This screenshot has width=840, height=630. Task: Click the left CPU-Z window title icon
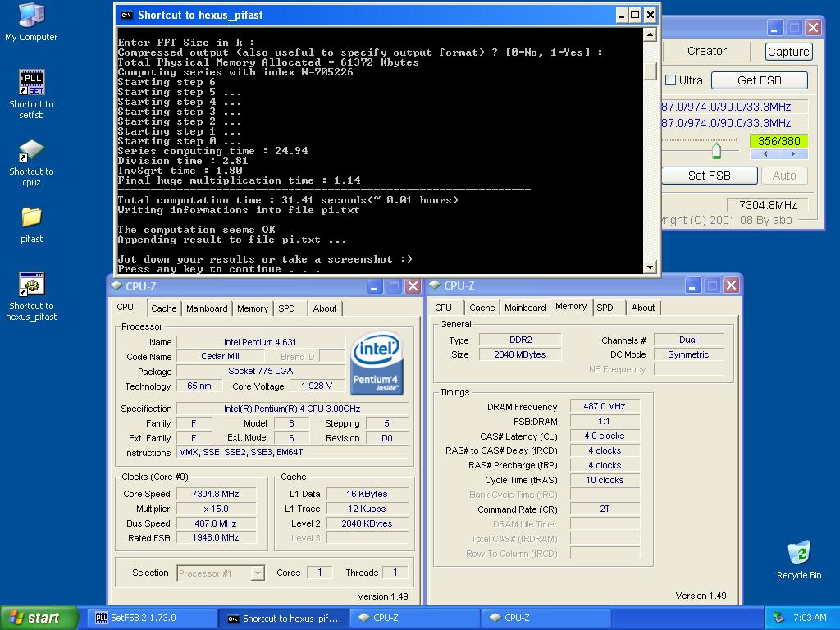(x=116, y=285)
